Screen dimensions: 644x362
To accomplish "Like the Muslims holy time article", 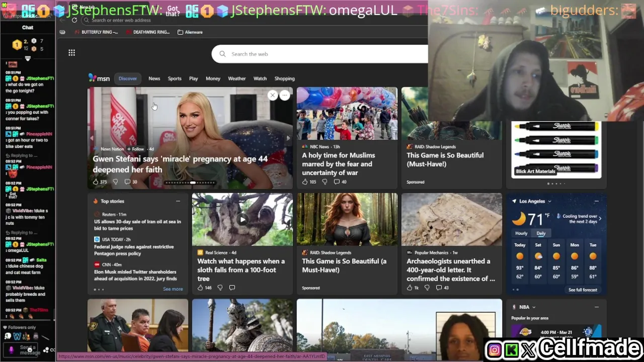I will [305, 182].
